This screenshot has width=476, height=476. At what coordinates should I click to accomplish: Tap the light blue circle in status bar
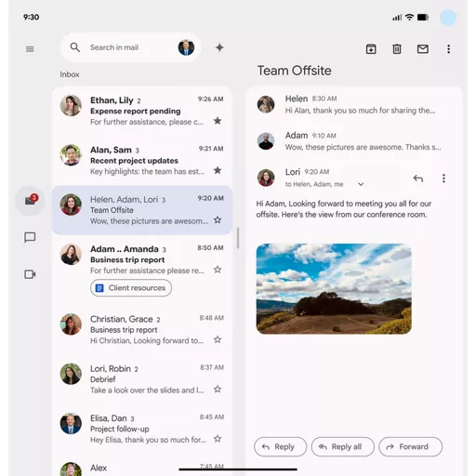click(448, 18)
